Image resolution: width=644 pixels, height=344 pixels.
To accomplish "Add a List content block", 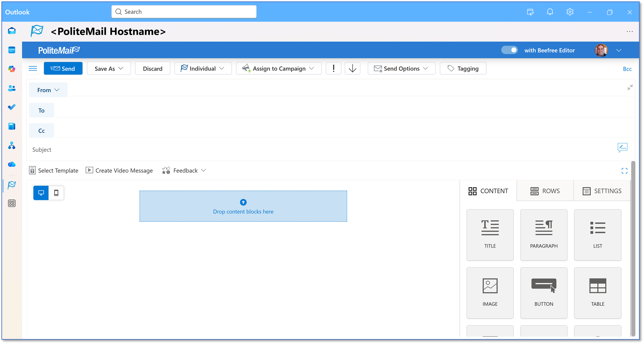I will 598,235.
